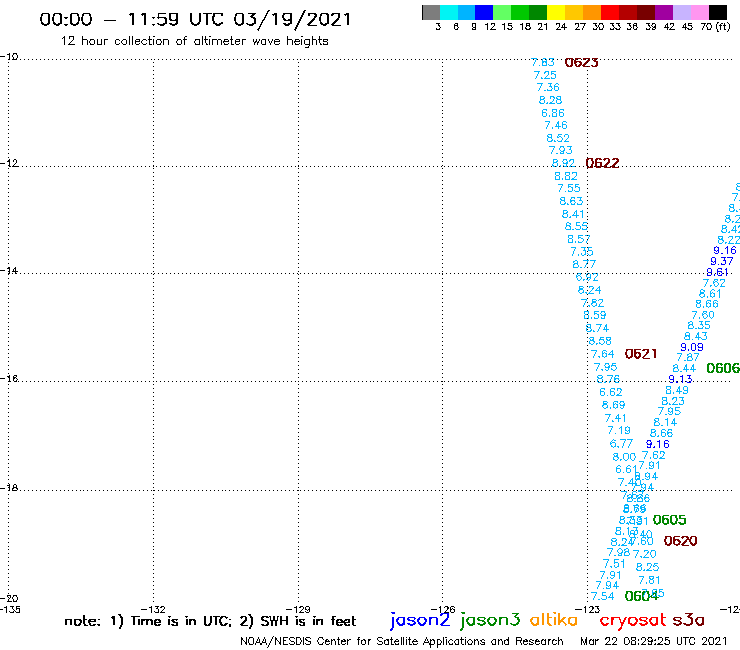Image resolution: width=740 pixels, height=650 pixels.
Task: Click the wave height value 8.28
Action: point(550,101)
